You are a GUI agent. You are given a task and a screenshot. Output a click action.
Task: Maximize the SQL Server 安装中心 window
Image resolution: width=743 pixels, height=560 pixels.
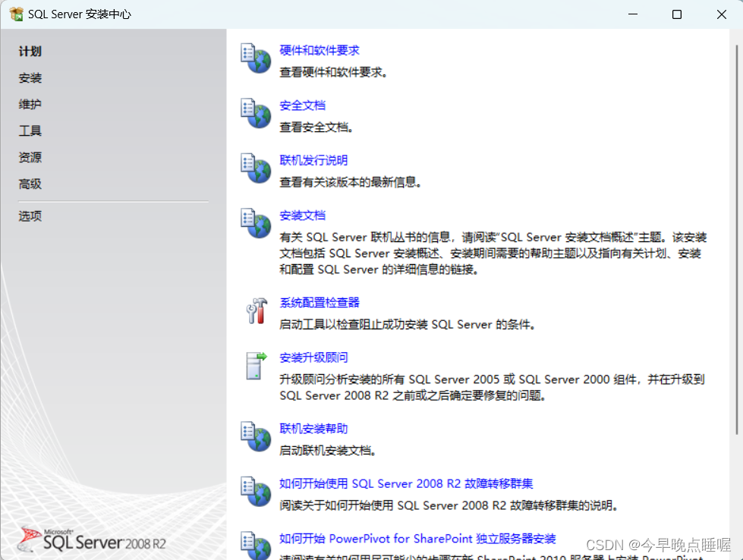click(x=677, y=14)
